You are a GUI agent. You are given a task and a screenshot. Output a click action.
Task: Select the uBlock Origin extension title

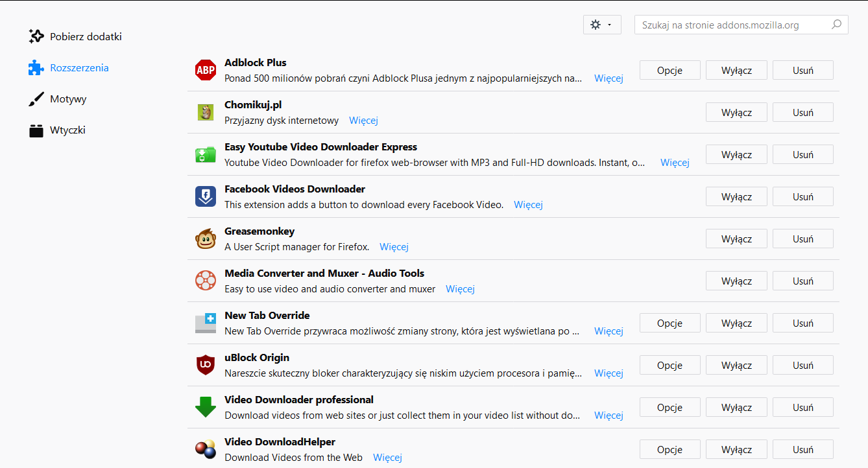[257, 358]
